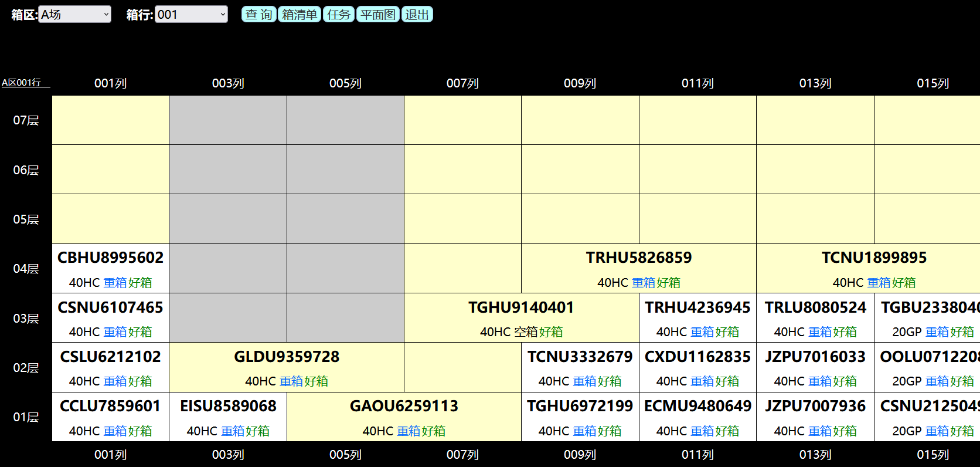Open the 箱行 dropdown showing 001
Viewport: 980px width, 467px height.
pyautogui.click(x=192, y=15)
